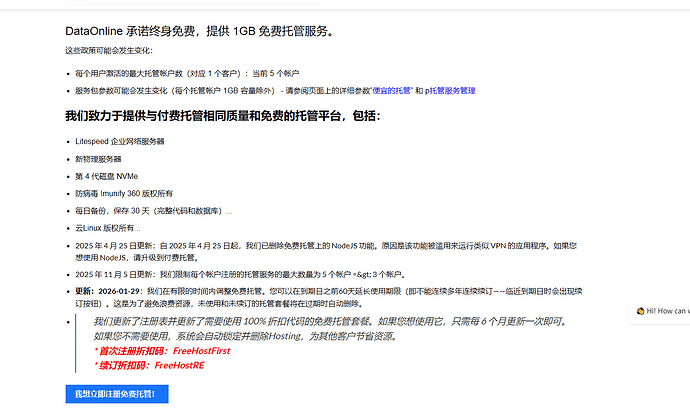This screenshot has width=690, height=412.
Task: Click the 第 4 代磁盘 NVMe list item
Action: tap(106, 176)
